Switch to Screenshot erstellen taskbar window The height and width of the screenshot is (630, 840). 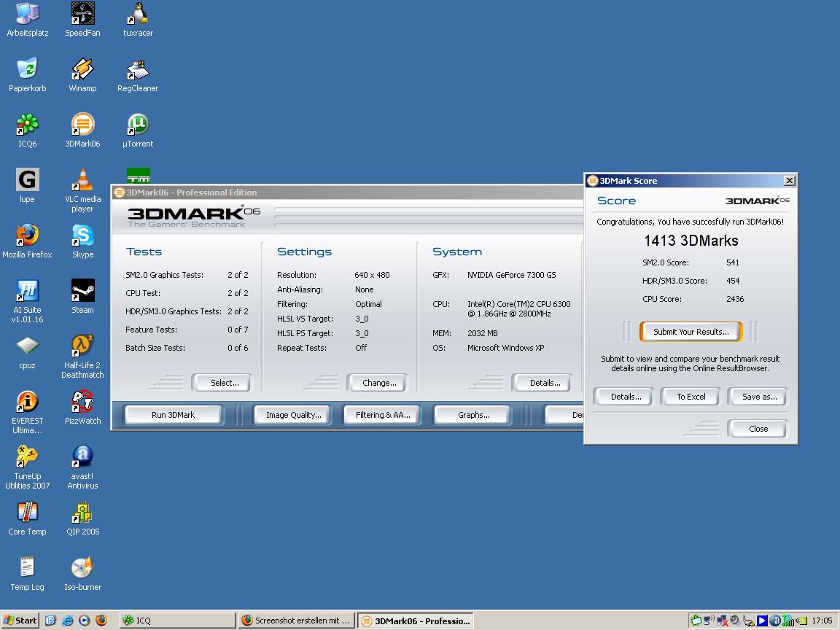click(296, 621)
